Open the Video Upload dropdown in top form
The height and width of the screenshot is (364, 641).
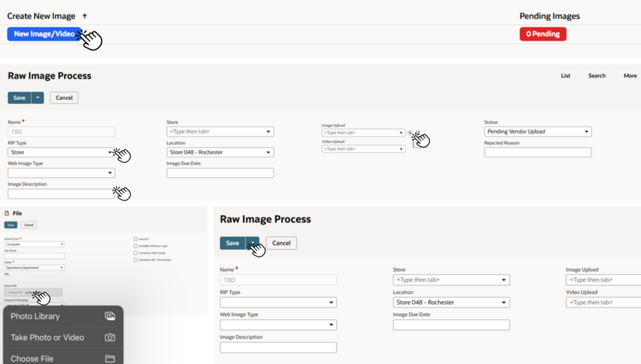coord(364,149)
